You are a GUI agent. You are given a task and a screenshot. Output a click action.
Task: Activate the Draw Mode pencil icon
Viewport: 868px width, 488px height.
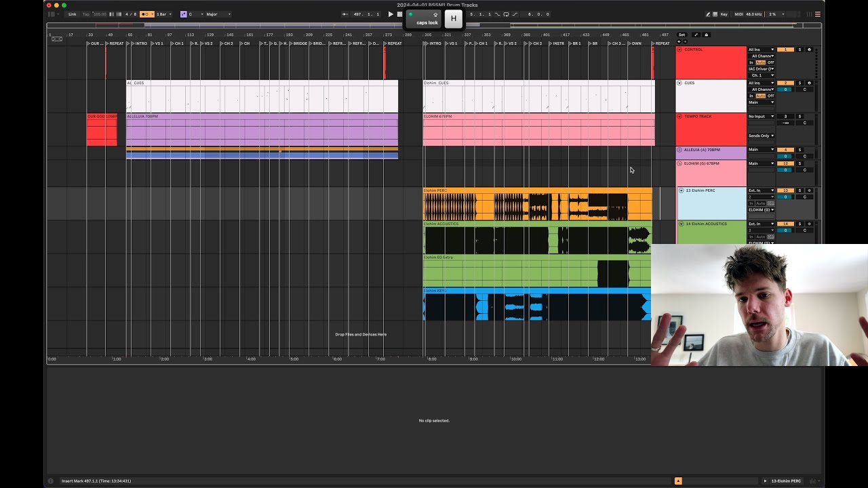point(708,14)
